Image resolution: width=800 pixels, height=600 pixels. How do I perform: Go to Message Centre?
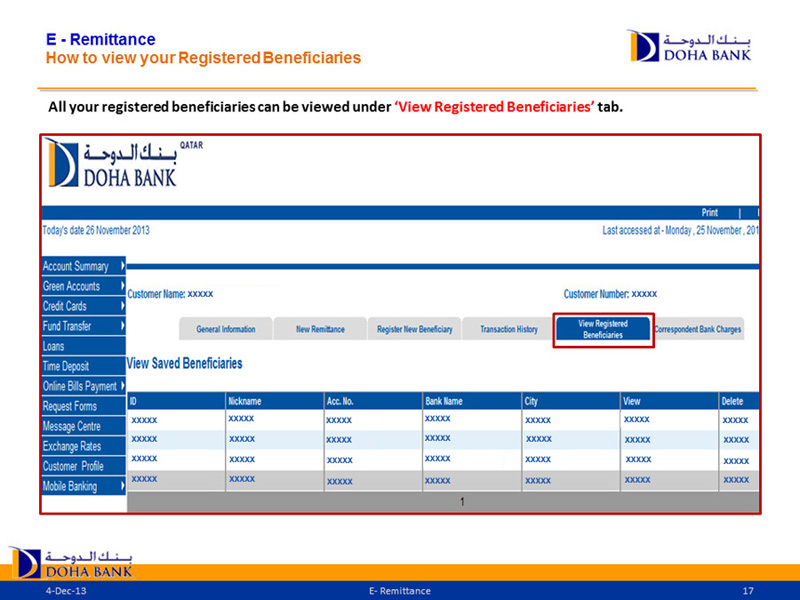[x=72, y=426]
